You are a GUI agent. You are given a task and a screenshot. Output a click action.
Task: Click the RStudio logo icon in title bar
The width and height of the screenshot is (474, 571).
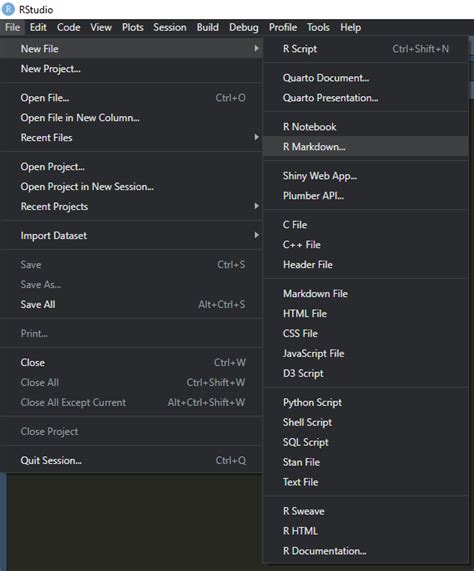pos(8,9)
